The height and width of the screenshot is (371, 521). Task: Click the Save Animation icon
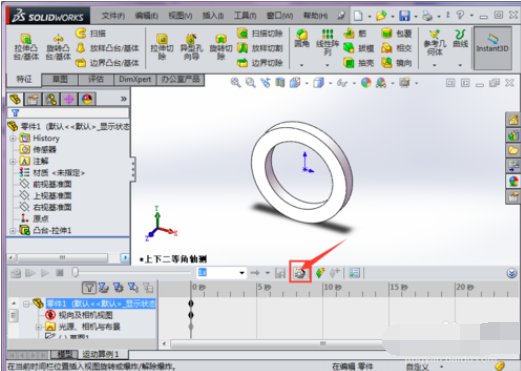point(280,273)
